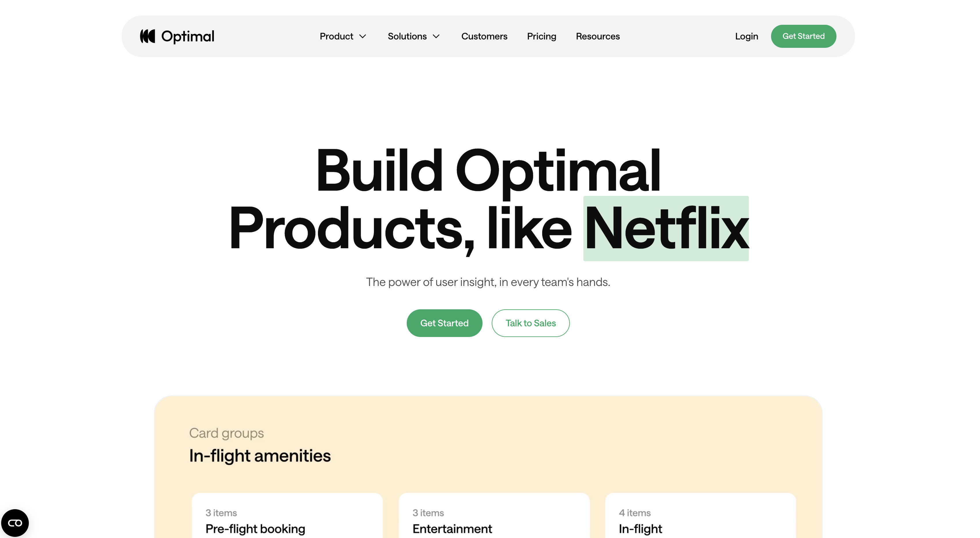The width and height of the screenshot is (980, 538).
Task: Click the '3 items' label on Entertainment card
Action: (x=428, y=513)
